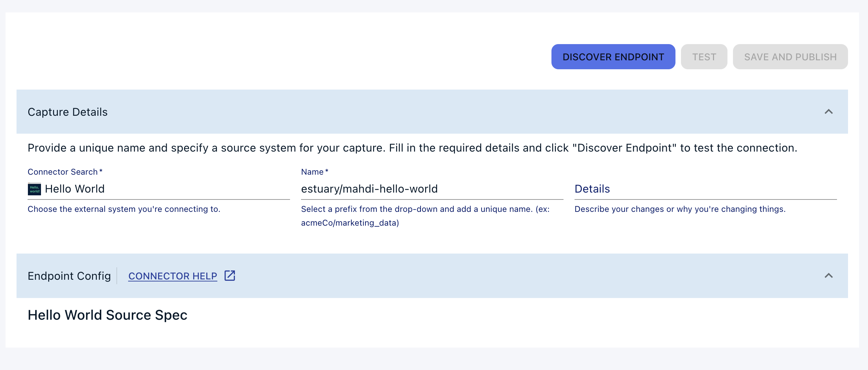
Task: Open the Connector Help page
Action: point(173,276)
